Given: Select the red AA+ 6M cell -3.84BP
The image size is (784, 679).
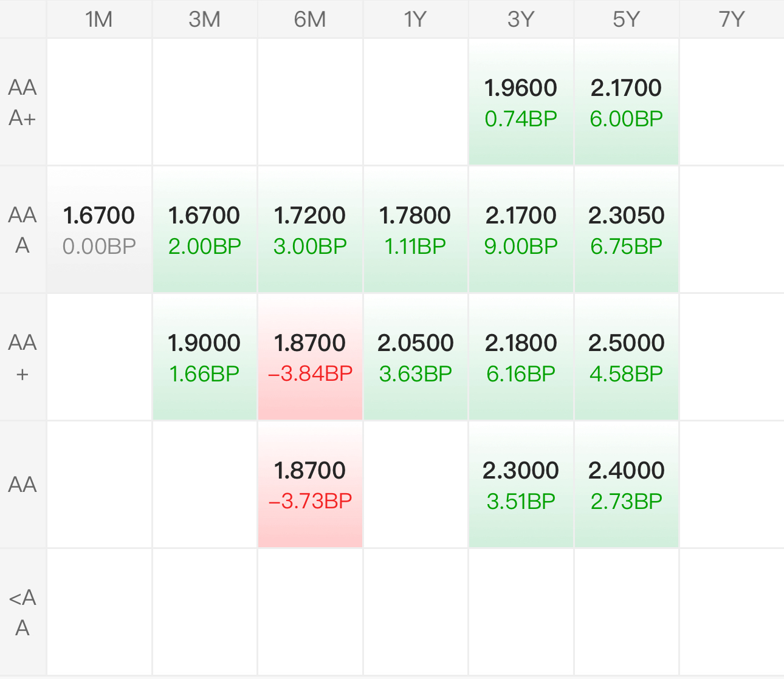Looking at the screenshot, I should [310, 357].
